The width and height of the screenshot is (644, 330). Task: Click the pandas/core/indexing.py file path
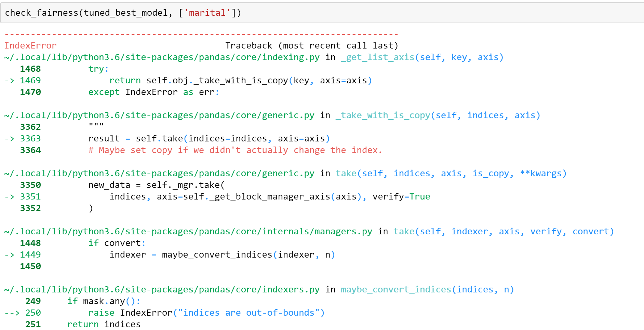pyautogui.click(x=162, y=57)
